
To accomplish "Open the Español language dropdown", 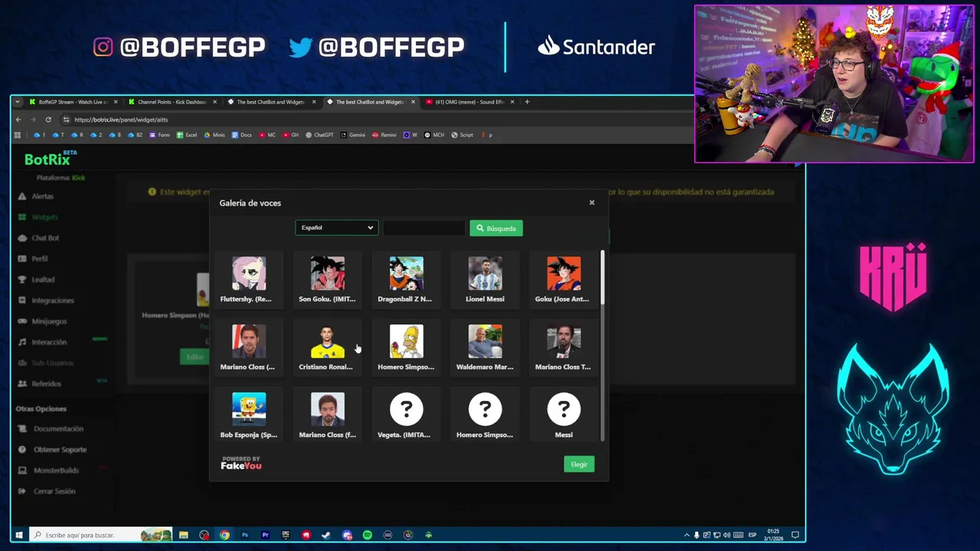I will tap(336, 227).
